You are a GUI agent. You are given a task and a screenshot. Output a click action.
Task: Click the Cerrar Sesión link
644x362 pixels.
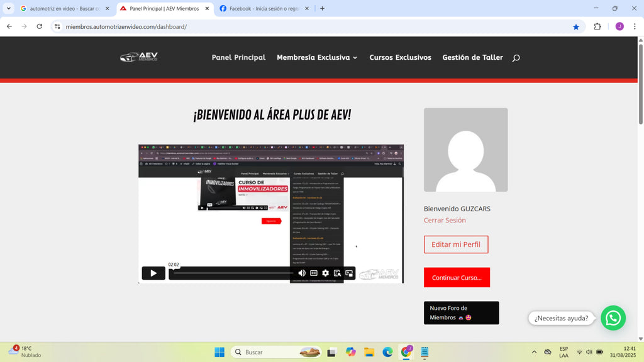(445, 220)
